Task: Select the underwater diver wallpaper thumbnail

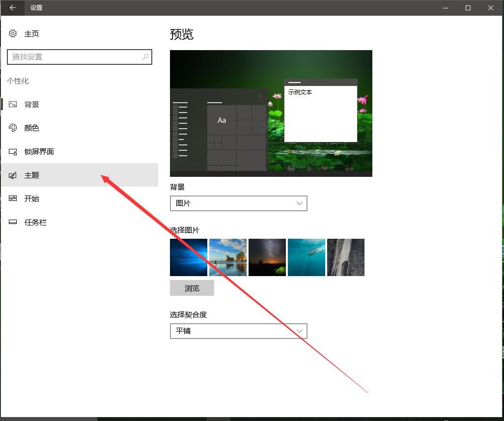Action: pyautogui.click(x=306, y=257)
